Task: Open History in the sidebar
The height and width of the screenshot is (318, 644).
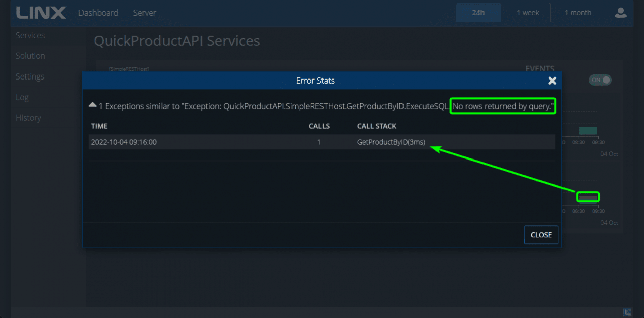Action: pyautogui.click(x=28, y=117)
